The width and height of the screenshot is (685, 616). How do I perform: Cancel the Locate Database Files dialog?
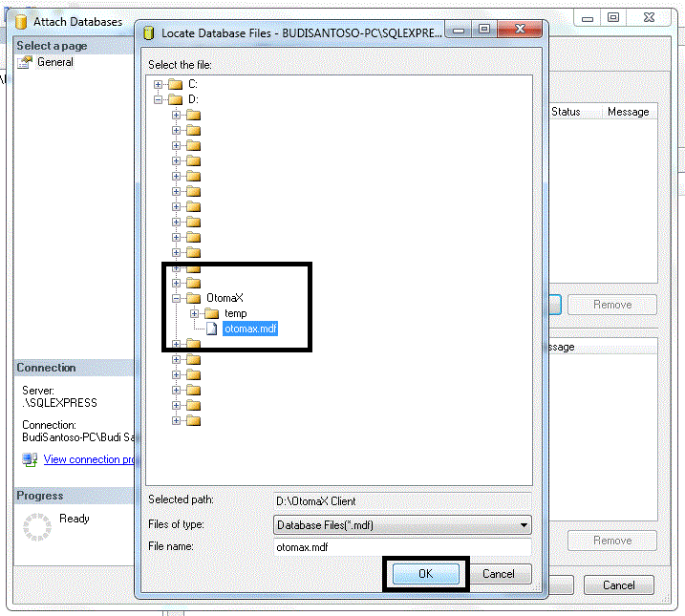point(499,574)
